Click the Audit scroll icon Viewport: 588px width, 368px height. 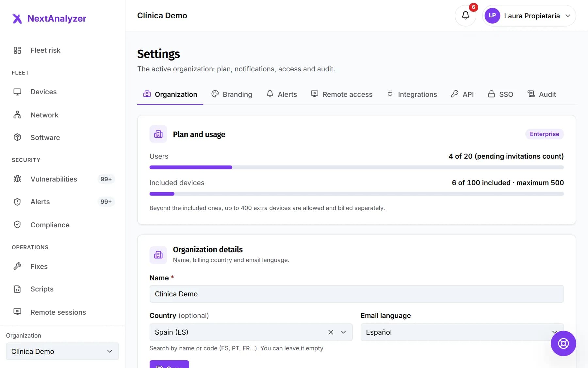[x=531, y=94]
